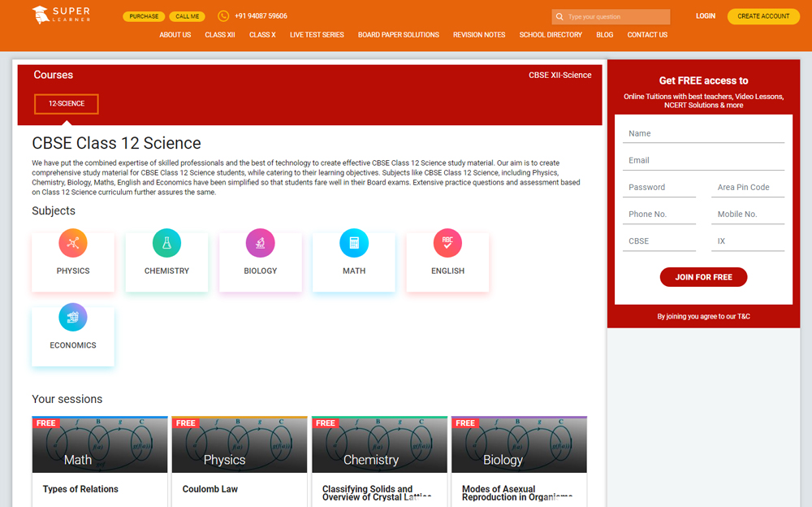Click the 'Courses' header text

click(x=54, y=75)
